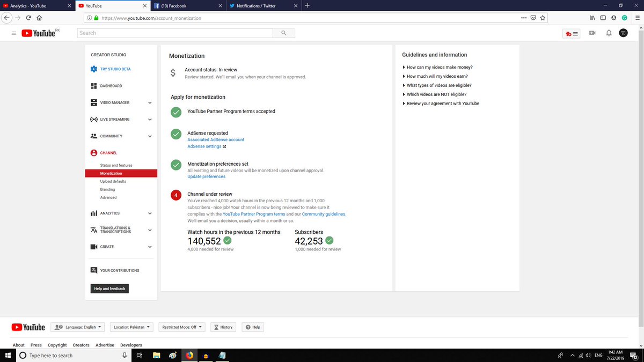Click the History button in footer
The height and width of the screenshot is (362, 644).
click(x=223, y=327)
